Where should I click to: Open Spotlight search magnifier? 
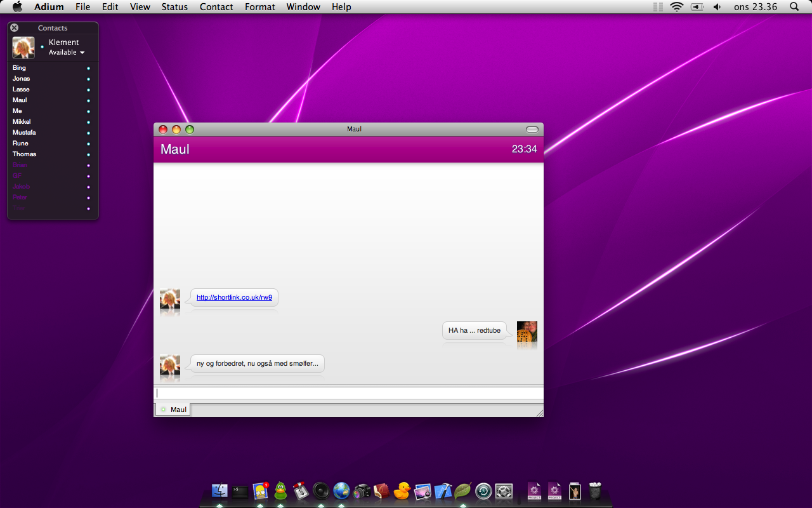point(794,7)
